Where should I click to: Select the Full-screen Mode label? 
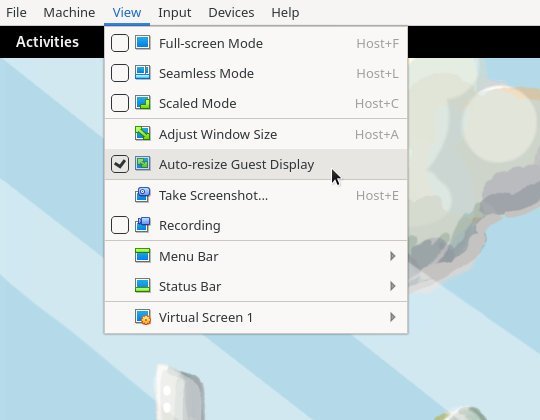point(211,43)
